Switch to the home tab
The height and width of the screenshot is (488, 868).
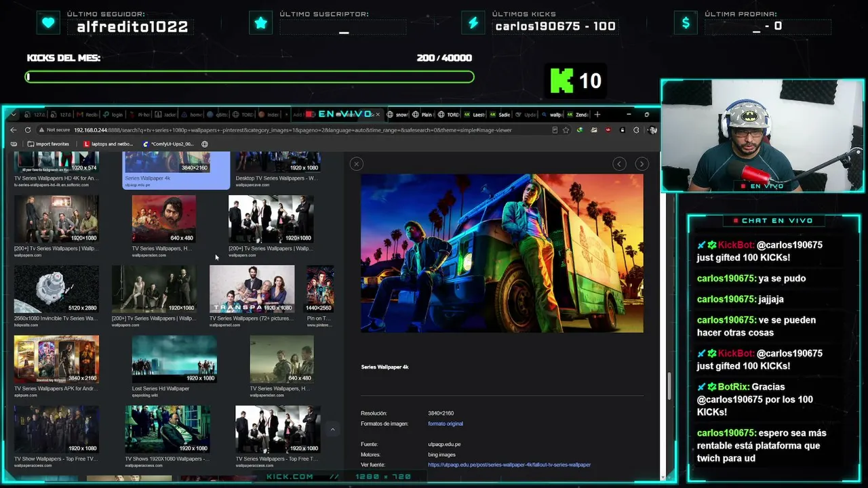pos(191,115)
